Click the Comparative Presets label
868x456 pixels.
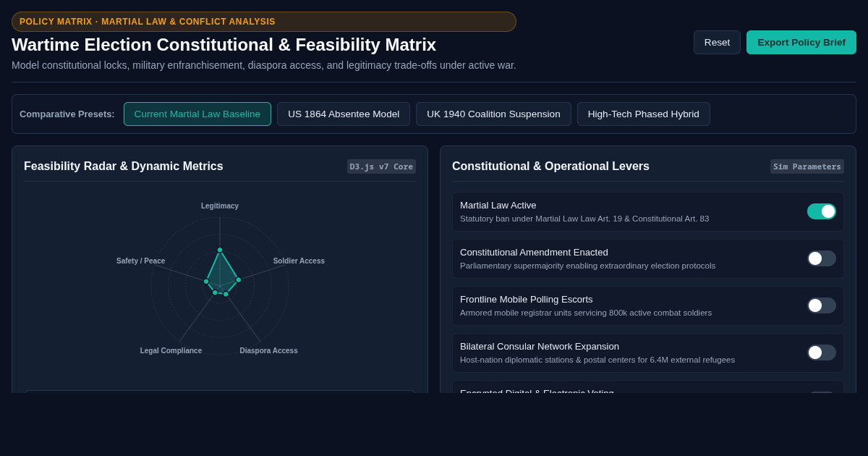(67, 114)
